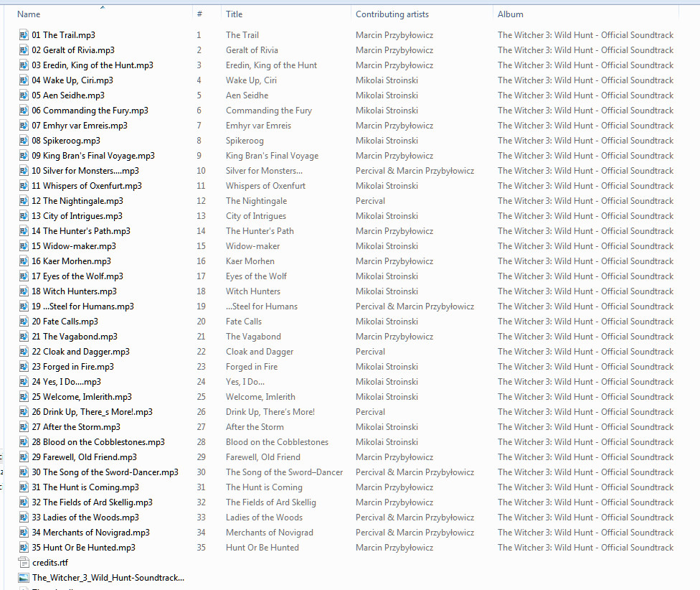The height and width of the screenshot is (590, 700).
Task: Click the icon beside 35 Hunt Or Be Hunted.mp3
Action: (24, 548)
